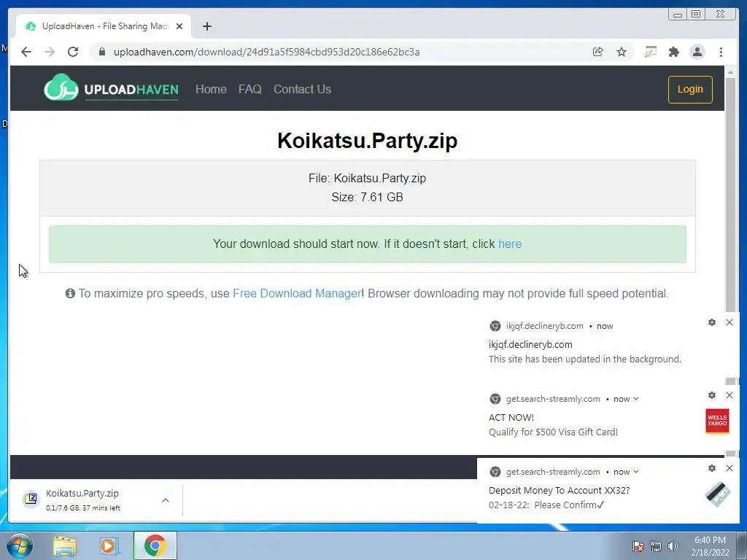
Task: View site info via padlock icon
Action: coord(102,52)
